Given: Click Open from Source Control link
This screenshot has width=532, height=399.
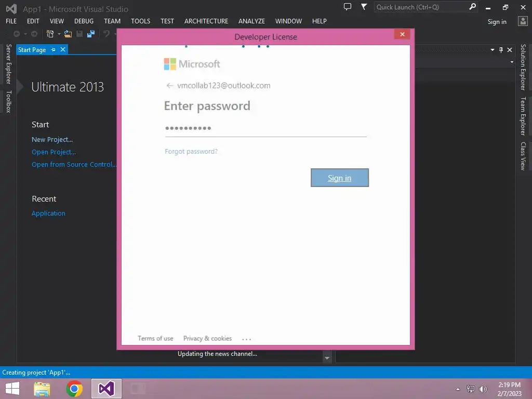Looking at the screenshot, I should [74, 165].
